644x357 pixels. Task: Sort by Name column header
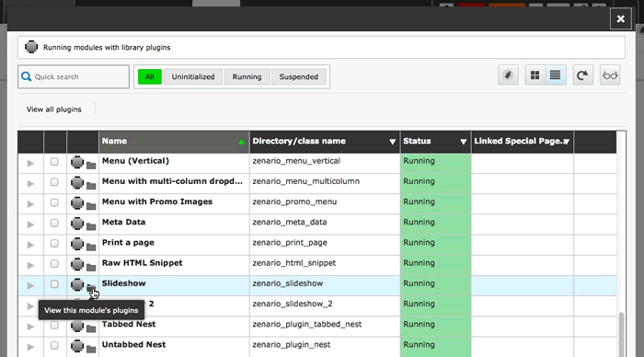pyautogui.click(x=174, y=142)
